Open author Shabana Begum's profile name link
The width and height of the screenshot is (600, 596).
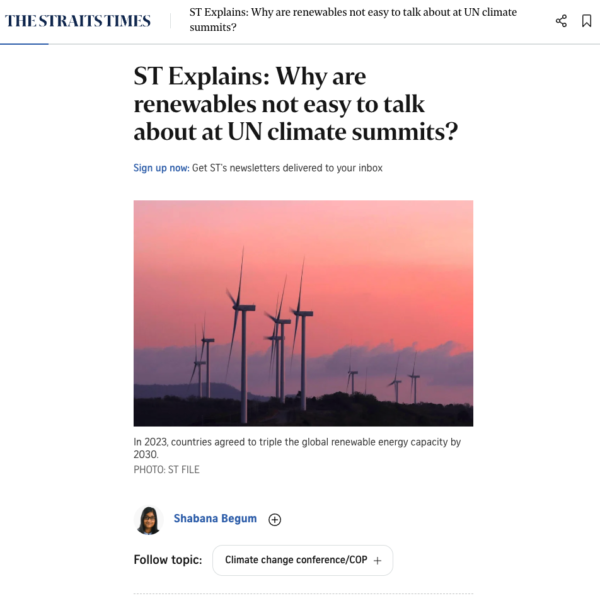pyautogui.click(x=215, y=519)
